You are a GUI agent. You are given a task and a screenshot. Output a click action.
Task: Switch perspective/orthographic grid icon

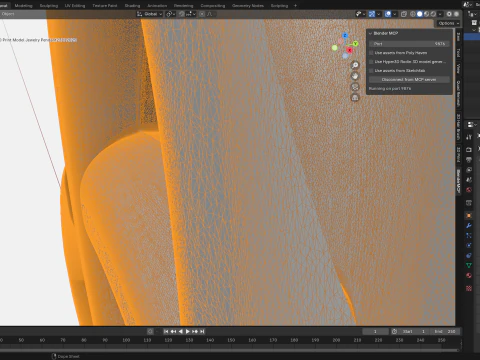point(355,98)
